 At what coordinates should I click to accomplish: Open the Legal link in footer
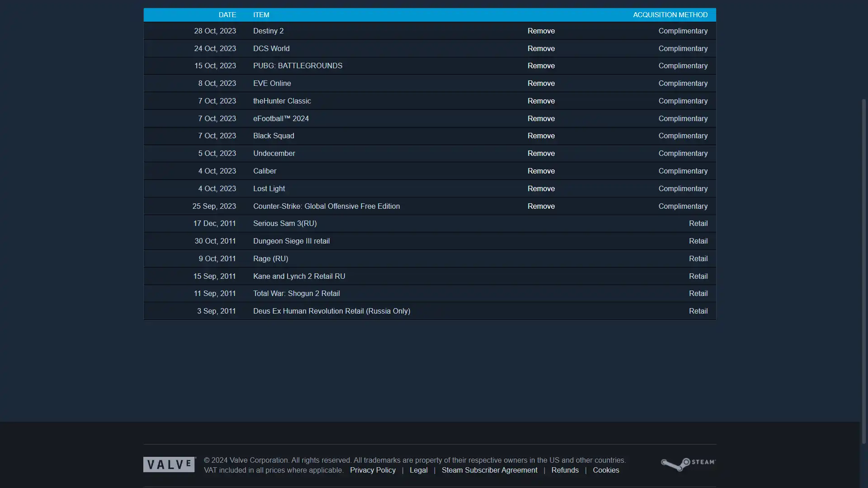[x=419, y=470]
